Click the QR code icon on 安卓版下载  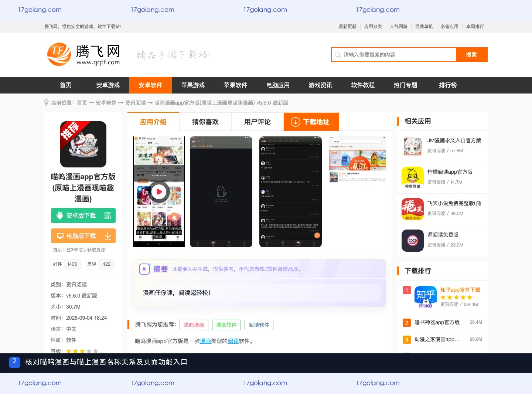coord(108,215)
